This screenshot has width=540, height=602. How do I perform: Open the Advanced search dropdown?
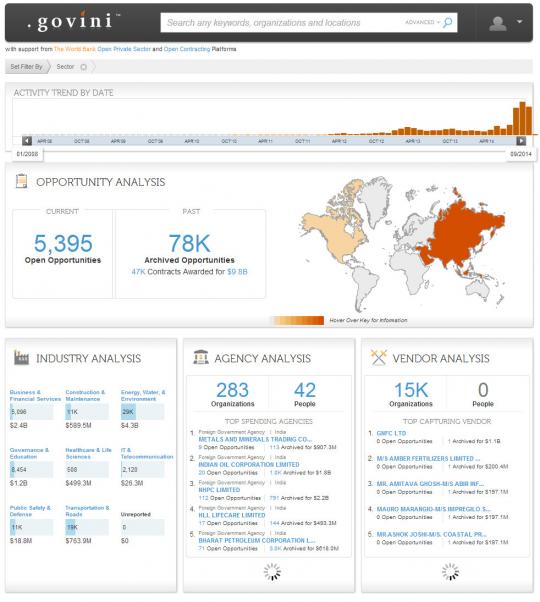pyautogui.click(x=422, y=22)
